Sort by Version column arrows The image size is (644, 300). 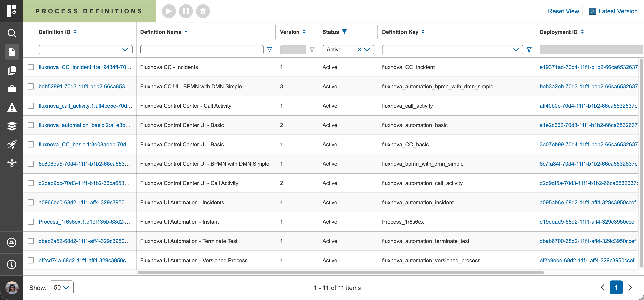click(304, 32)
